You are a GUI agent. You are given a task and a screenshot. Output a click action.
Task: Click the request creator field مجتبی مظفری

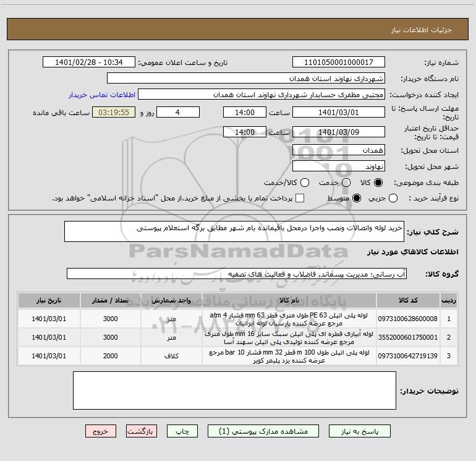point(261,95)
